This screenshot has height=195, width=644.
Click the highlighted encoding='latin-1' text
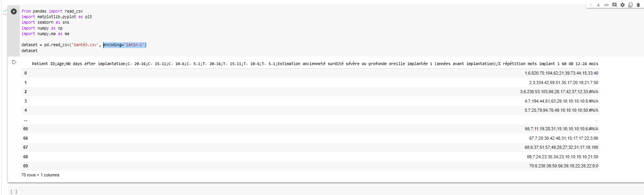coord(124,45)
